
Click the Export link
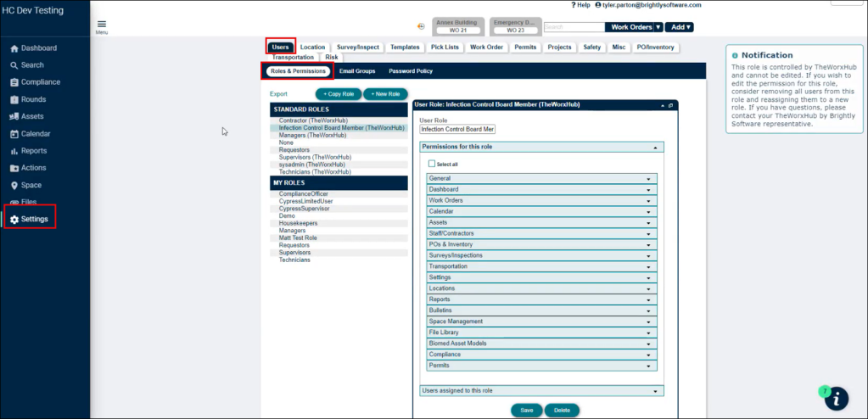coord(278,94)
